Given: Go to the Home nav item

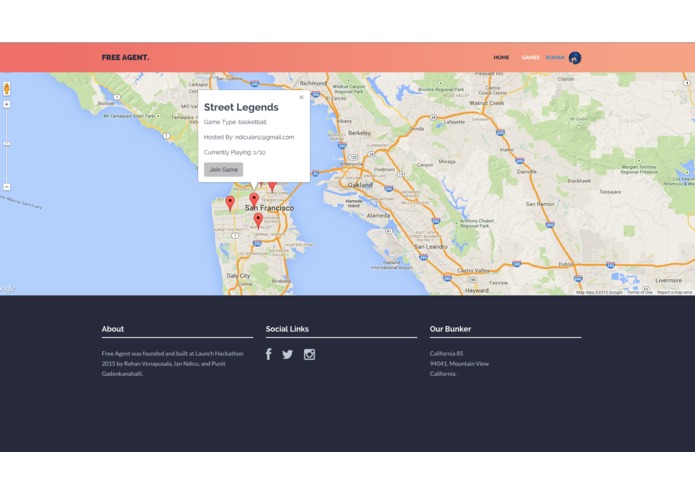Looking at the screenshot, I should pyautogui.click(x=501, y=58).
